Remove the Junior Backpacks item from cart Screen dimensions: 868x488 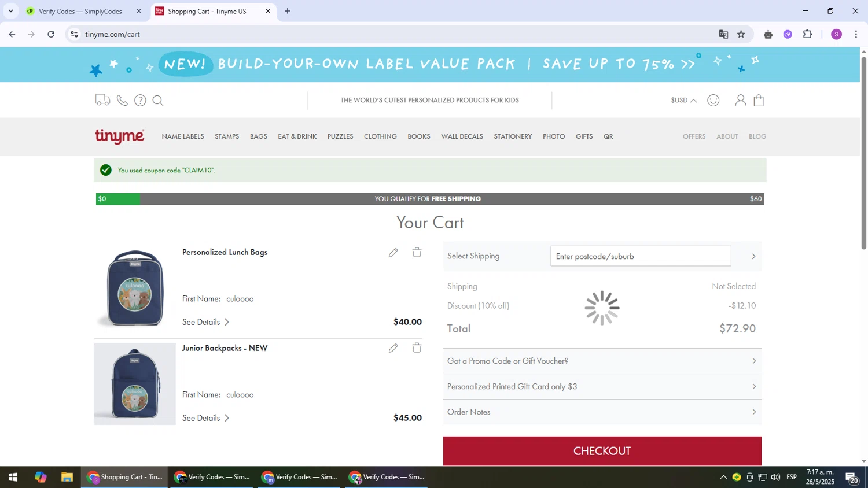point(417,347)
